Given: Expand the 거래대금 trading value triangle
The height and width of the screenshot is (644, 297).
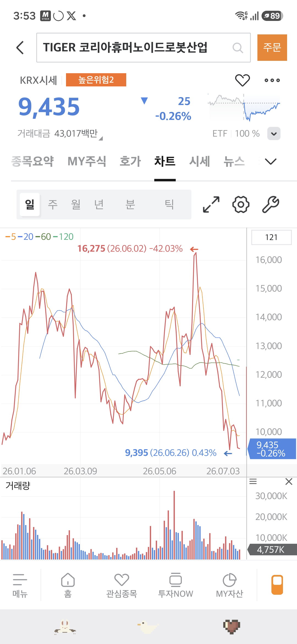Looking at the screenshot, I should click(x=101, y=138).
